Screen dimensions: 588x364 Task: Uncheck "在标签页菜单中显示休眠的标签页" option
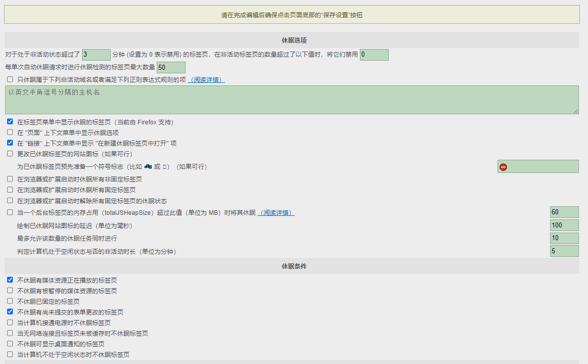pos(10,122)
